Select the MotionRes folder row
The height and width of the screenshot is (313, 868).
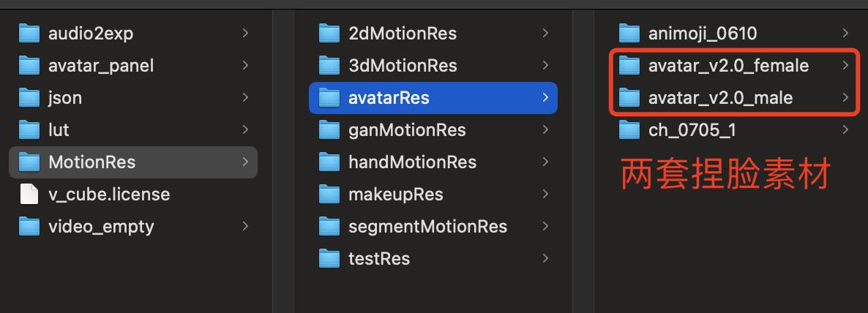[133, 162]
